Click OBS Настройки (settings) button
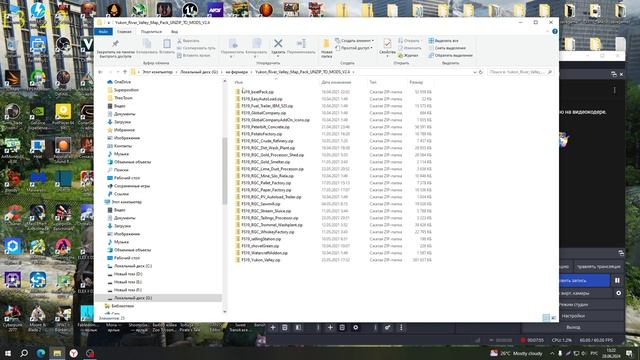 tap(573, 316)
